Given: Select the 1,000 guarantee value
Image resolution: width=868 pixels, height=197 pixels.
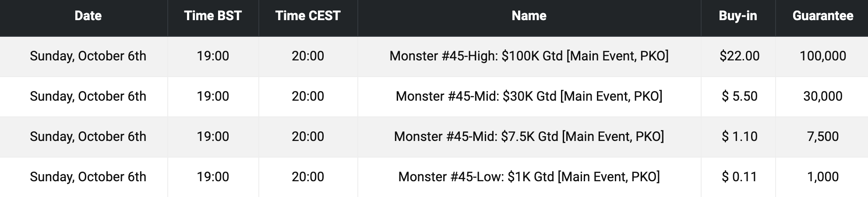Looking at the screenshot, I should click(x=822, y=177).
